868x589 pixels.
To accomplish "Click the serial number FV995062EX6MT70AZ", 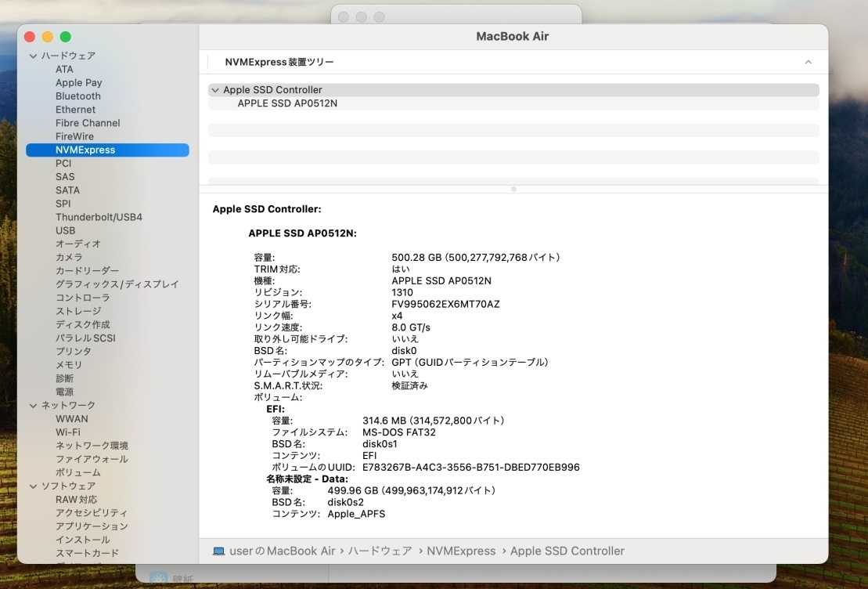I will point(445,304).
